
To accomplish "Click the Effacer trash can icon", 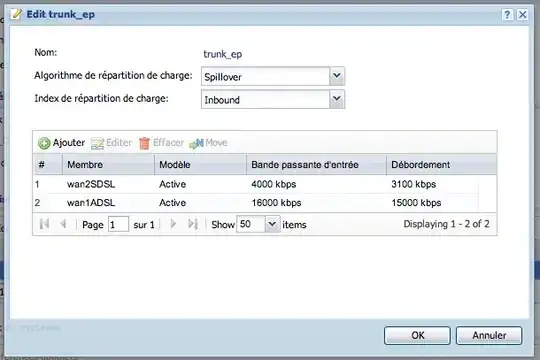I will pyautogui.click(x=144, y=143).
